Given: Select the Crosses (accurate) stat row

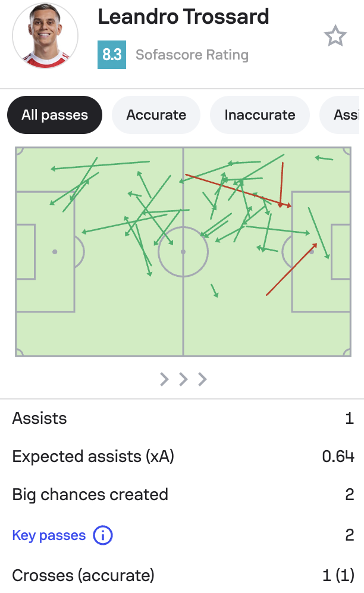Looking at the screenshot, I should pyautogui.click(x=183, y=575).
